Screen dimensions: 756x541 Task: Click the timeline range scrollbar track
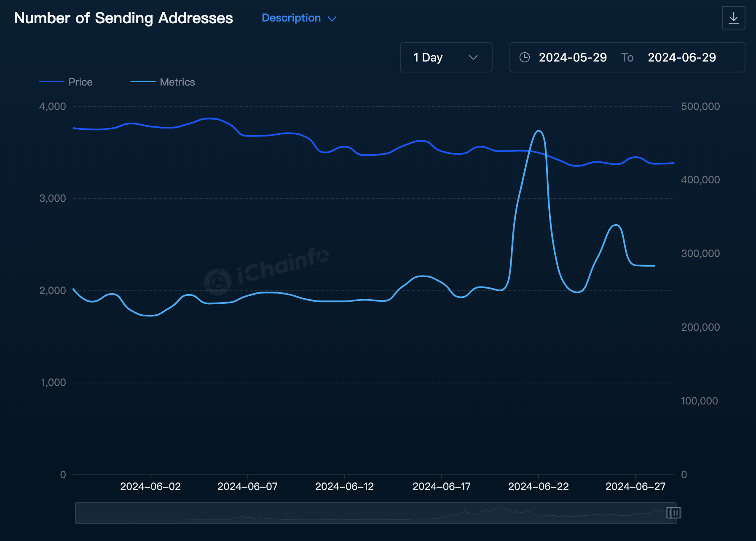(x=375, y=513)
